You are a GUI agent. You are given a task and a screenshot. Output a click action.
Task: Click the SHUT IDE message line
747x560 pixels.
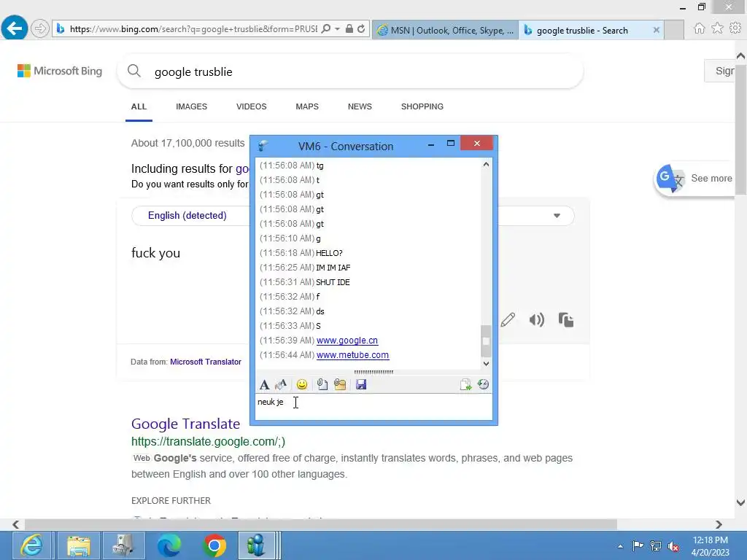point(333,282)
